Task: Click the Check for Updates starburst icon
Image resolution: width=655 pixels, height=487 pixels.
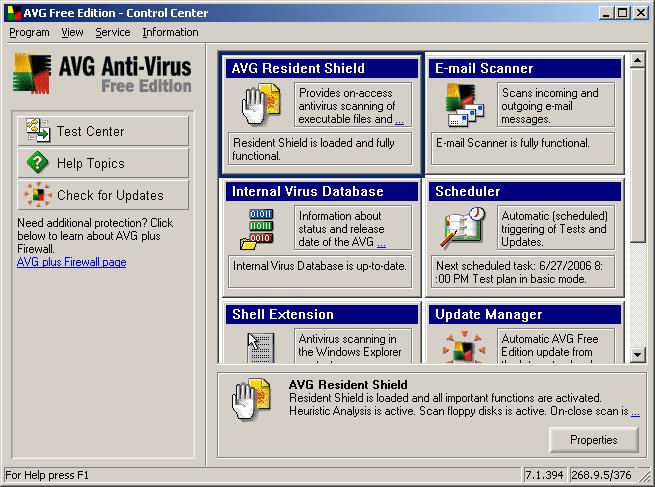Action: pos(38,195)
